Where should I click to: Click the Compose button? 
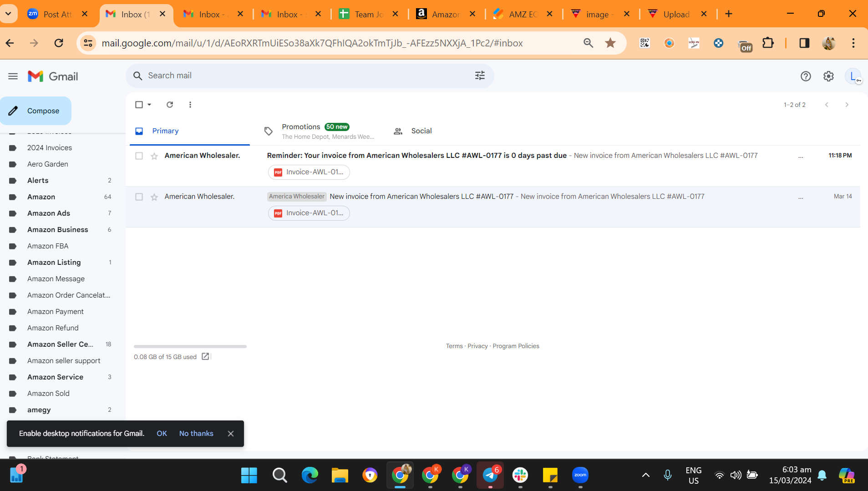[x=36, y=111]
